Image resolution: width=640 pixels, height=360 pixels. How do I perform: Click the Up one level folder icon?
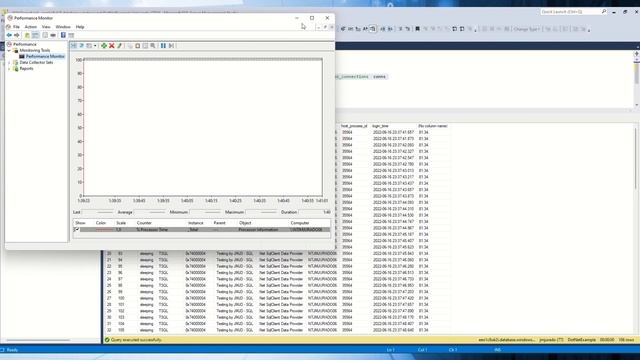(27, 35)
